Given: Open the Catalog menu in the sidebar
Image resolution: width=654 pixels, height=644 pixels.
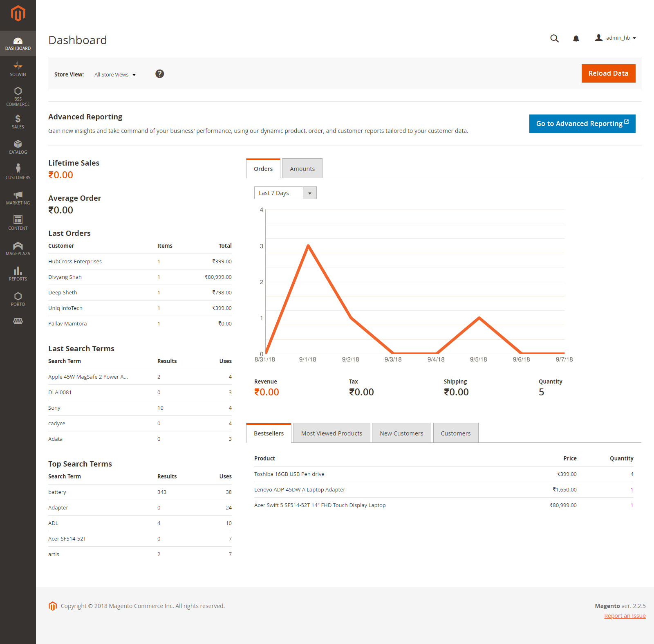Looking at the screenshot, I should 18,146.
